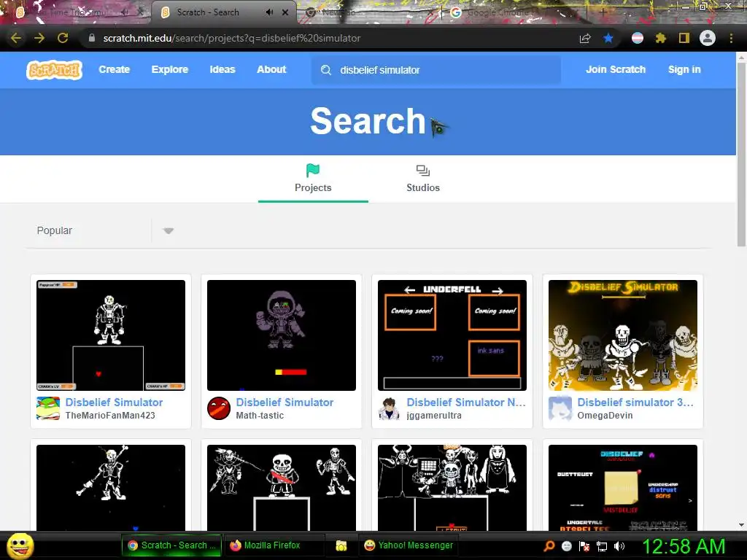Click the padlock site info icon

pos(92,38)
